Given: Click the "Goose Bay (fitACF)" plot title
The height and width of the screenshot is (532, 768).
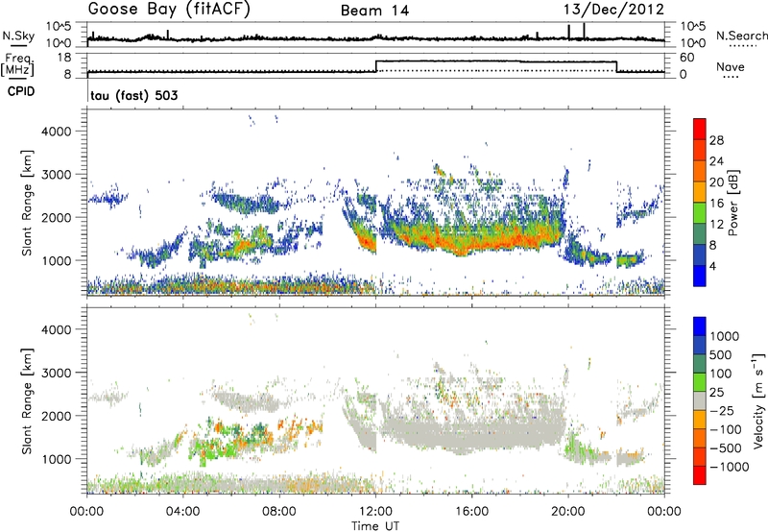Looking at the screenshot, I should [169, 10].
